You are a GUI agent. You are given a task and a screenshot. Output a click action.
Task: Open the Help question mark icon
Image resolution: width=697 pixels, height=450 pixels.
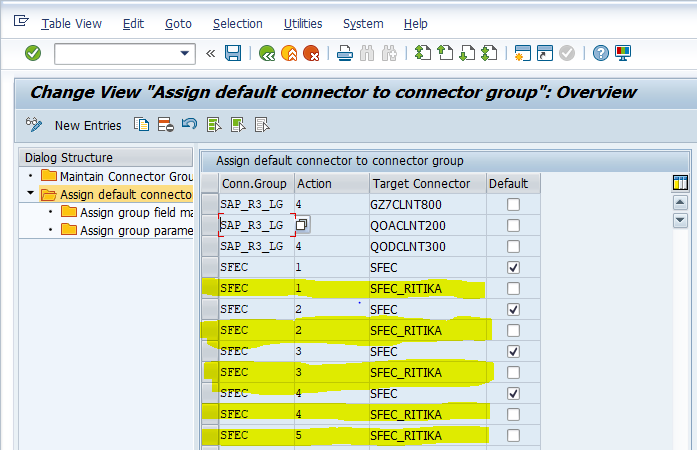point(601,53)
